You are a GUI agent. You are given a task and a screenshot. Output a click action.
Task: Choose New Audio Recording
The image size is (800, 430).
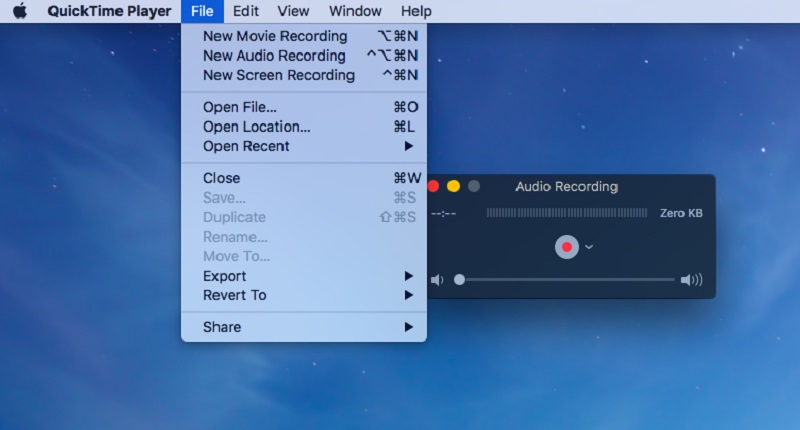click(304, 56)
